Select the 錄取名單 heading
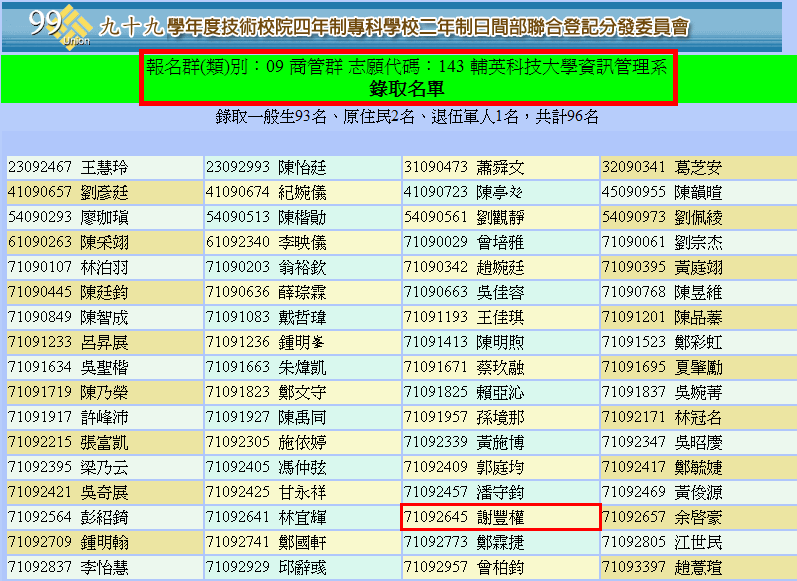797x581 pixels. [x=407, y=89]
